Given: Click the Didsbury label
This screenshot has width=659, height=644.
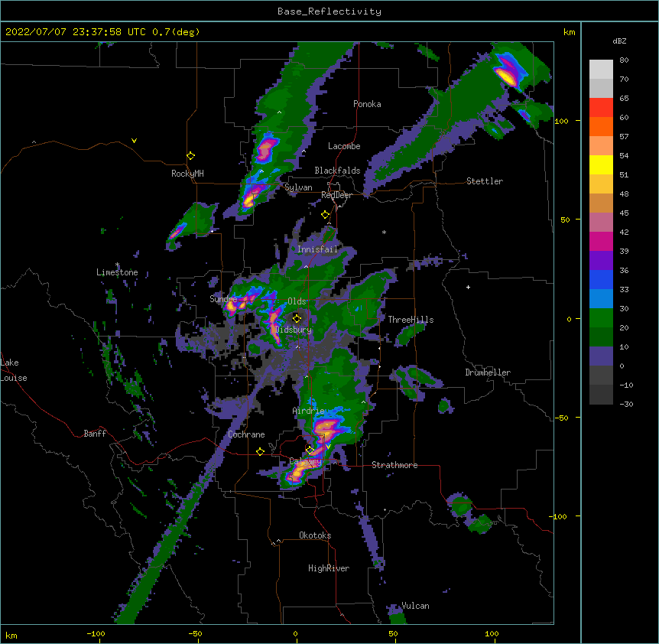Looking at the screenshot, I should click(x=294, y=330).
